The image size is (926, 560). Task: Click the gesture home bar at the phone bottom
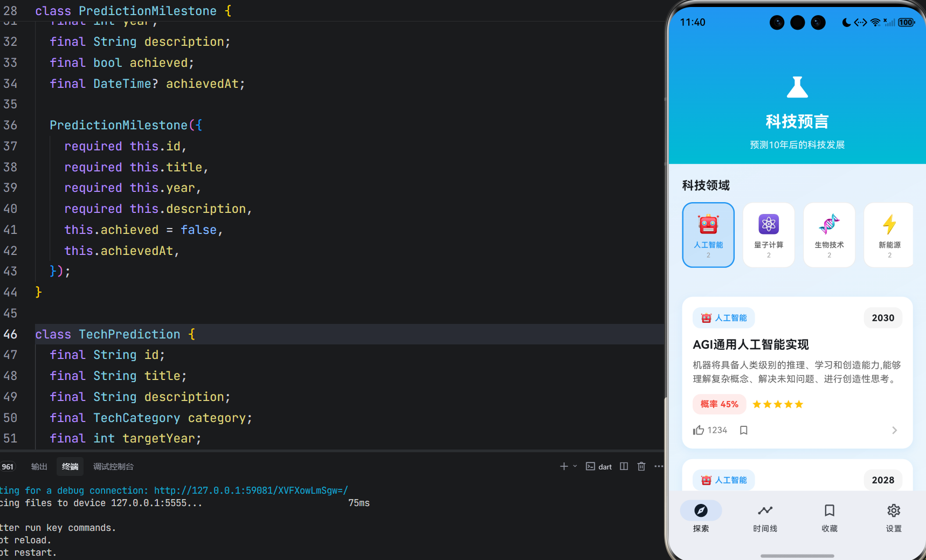[x=797, y=556]
